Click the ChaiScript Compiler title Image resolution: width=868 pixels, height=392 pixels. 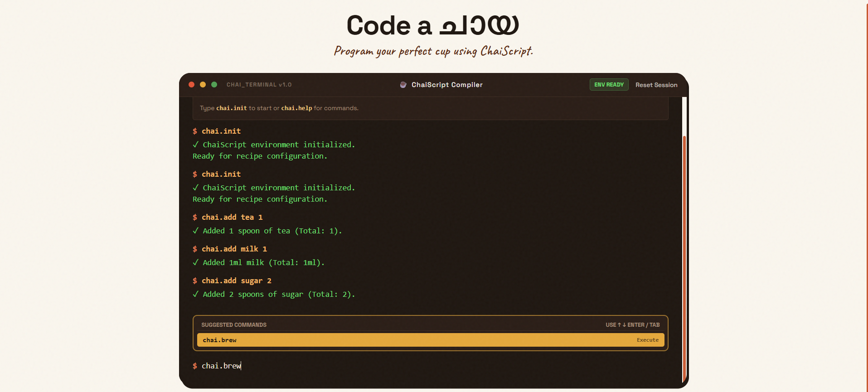tap(447, 85)
